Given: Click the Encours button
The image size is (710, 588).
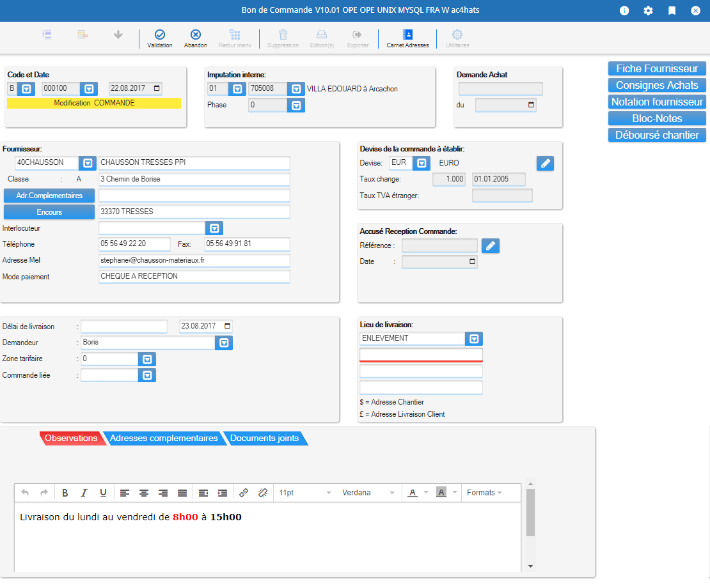Looking at the screenshot, I should tap(49, 212).
